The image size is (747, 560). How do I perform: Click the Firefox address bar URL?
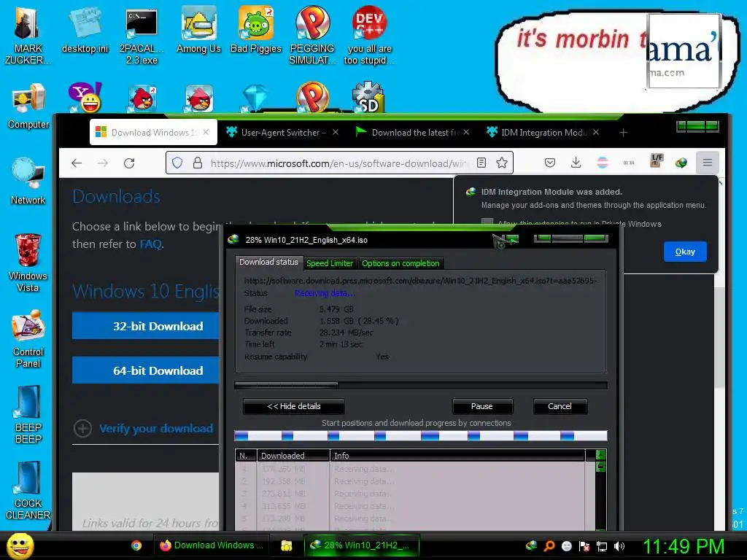click(339, 163)
